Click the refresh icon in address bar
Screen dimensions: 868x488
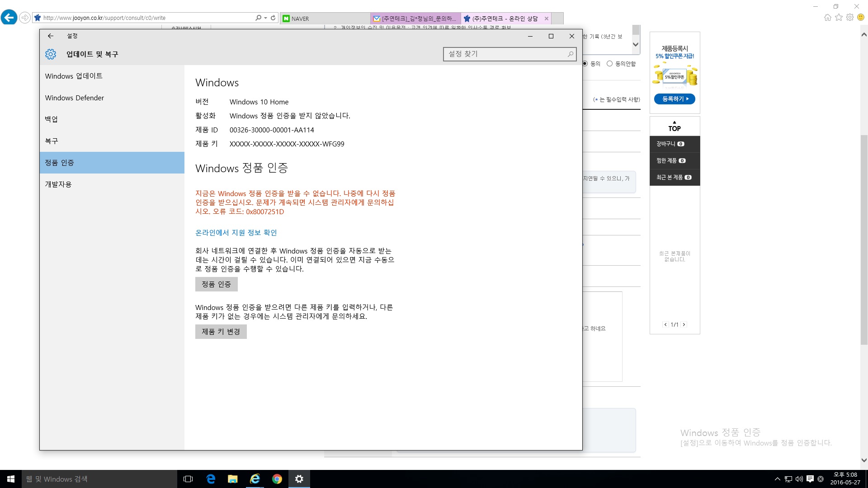[x=273, y=18]
